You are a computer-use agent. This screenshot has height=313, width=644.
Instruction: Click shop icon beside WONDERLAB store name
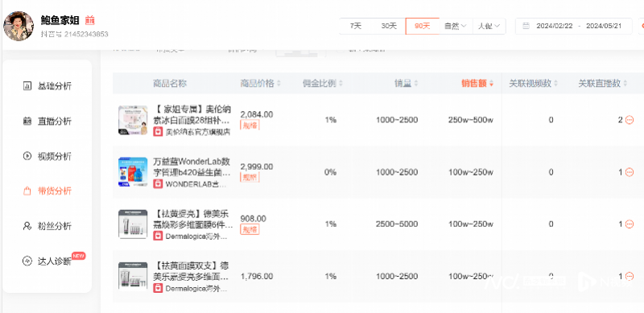point(158,183)
